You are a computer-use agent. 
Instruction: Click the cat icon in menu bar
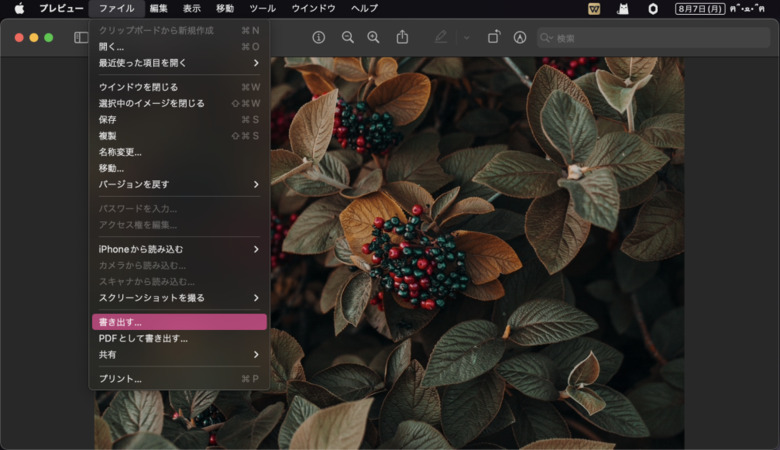623,8
